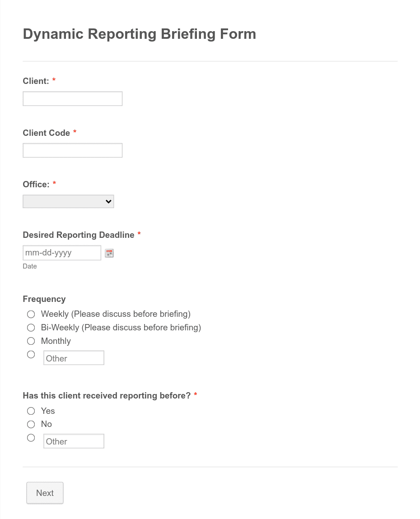
Task: Click the Other text box for reporting history
Action: [74, 441]
